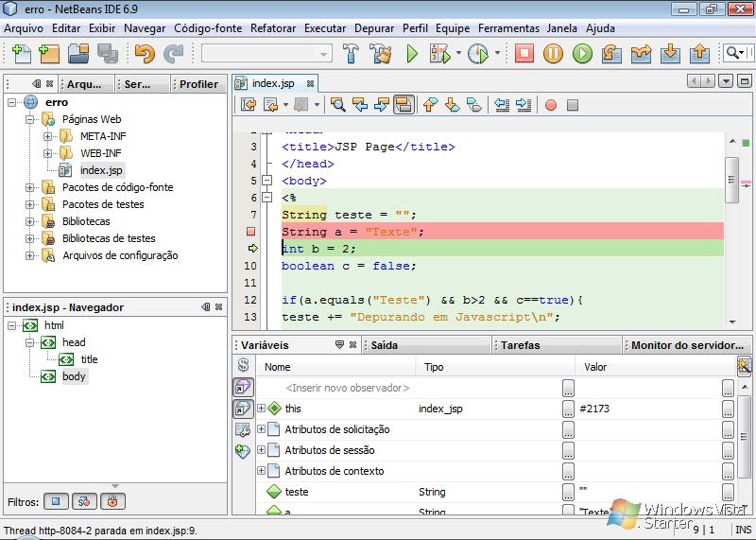Click ellipsis button in 'this' Valor column
The width and height of the screenshot is (756, 540).
point(728,409)
